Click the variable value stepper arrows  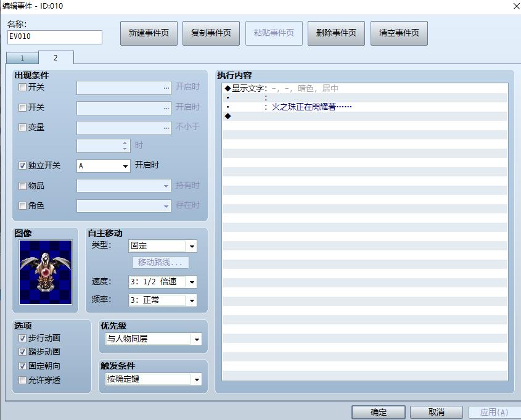click(125, 146)
